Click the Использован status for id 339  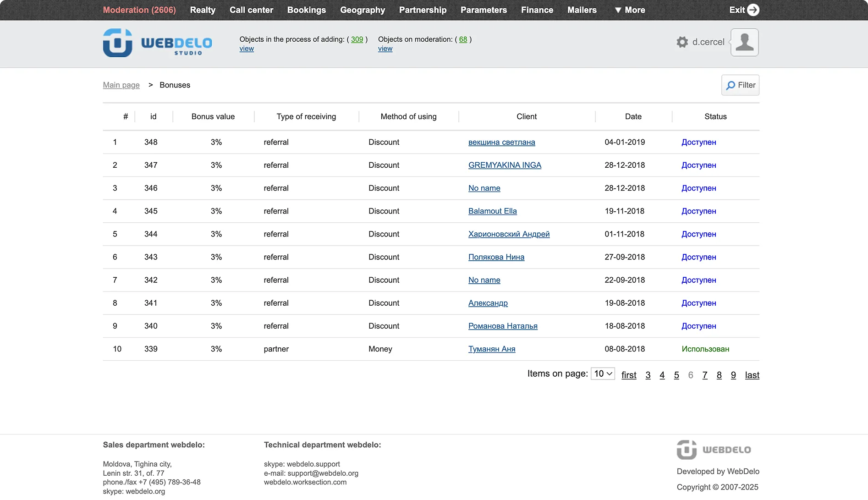tap(705, 349)
